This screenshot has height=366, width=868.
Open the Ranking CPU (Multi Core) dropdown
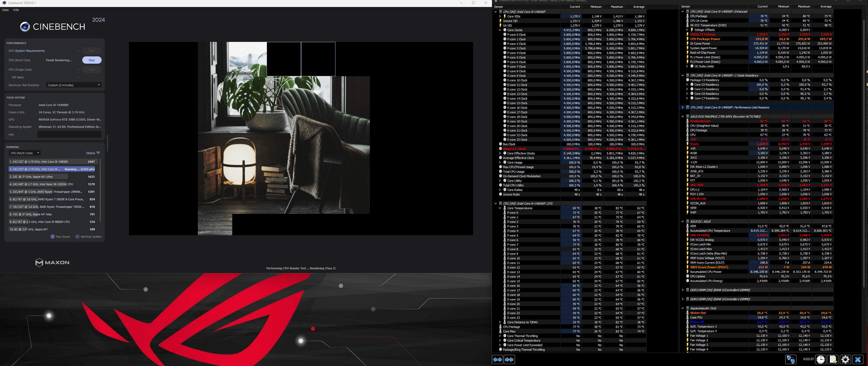25,153
